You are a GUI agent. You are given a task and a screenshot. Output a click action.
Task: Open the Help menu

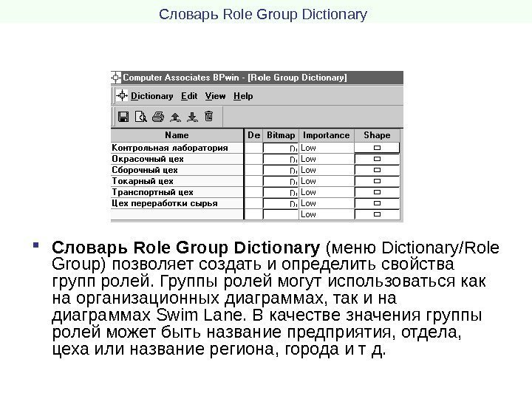point(243,96)
